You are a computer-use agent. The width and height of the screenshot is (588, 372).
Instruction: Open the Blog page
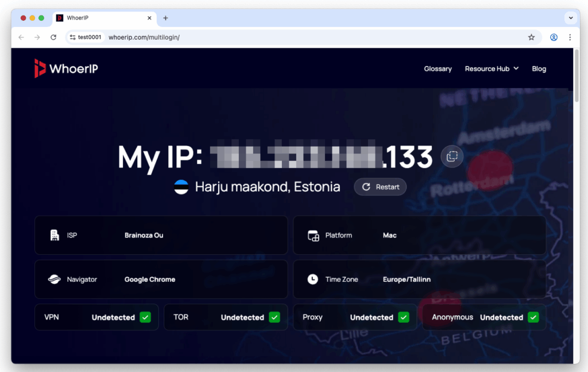539,68
